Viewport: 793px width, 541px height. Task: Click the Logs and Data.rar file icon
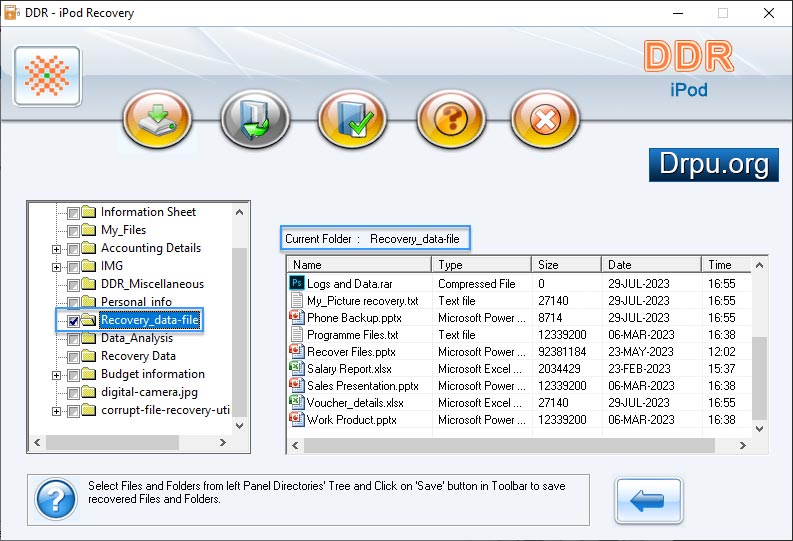(x=297, y=283)
